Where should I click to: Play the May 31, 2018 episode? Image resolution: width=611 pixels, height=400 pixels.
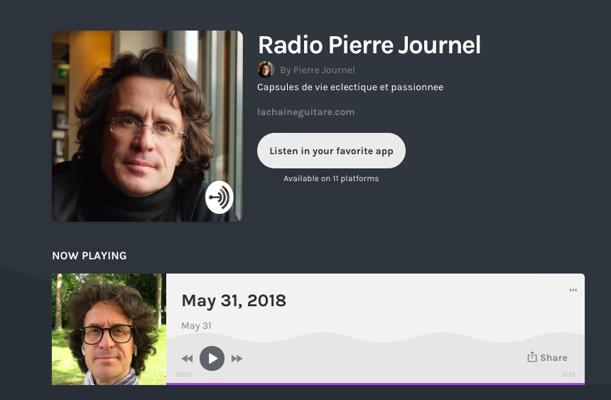212,358
